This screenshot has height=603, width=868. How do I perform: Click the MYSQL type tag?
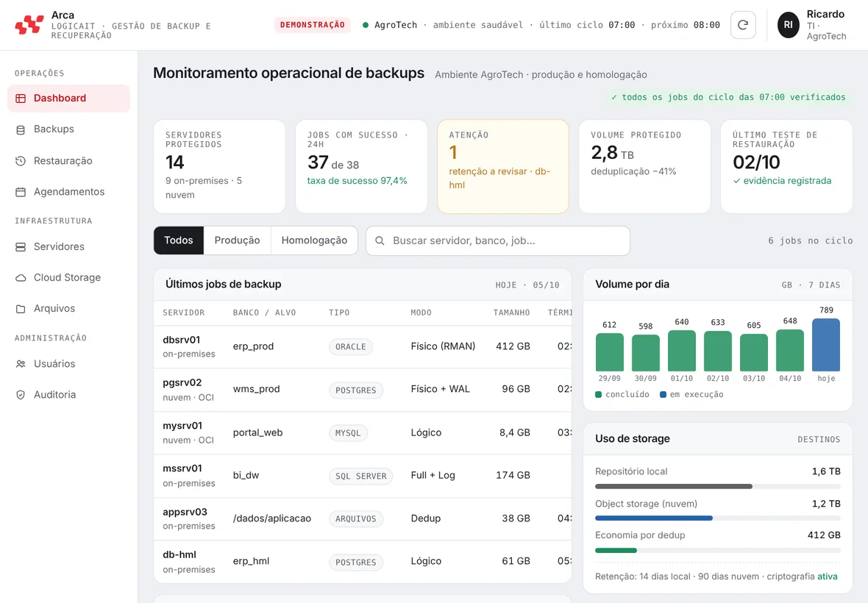click(x=348, y=433)
